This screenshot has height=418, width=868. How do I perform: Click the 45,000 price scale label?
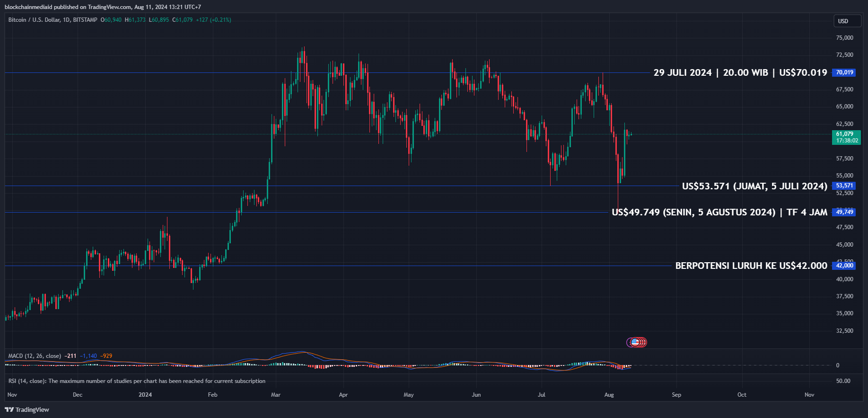pos(845,245)
